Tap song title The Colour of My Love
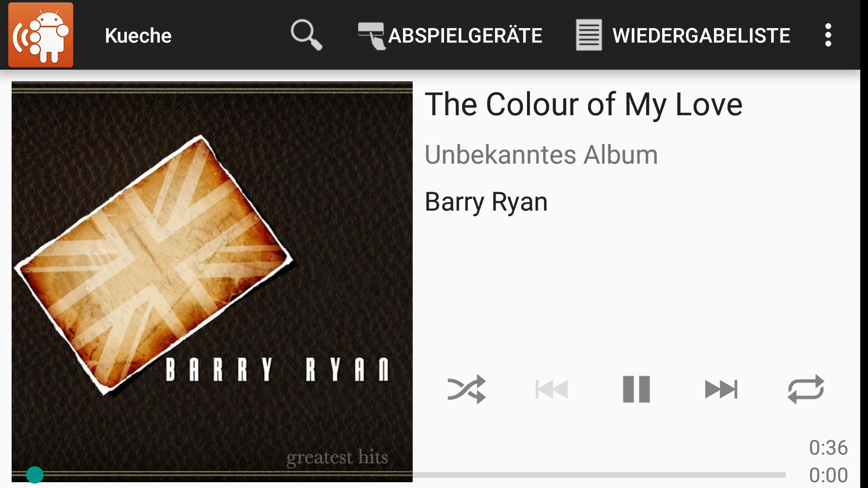This screenshot has width=868, height=488. click(584, 104)
